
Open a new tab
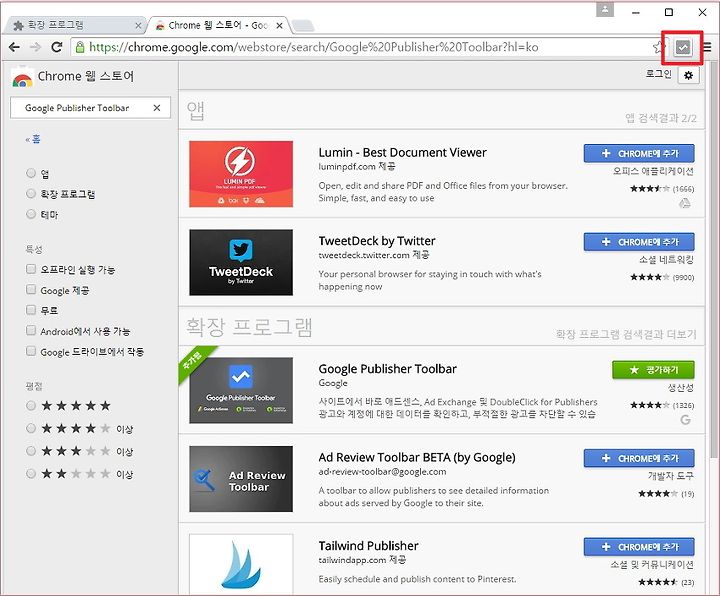tap(303, 26)
